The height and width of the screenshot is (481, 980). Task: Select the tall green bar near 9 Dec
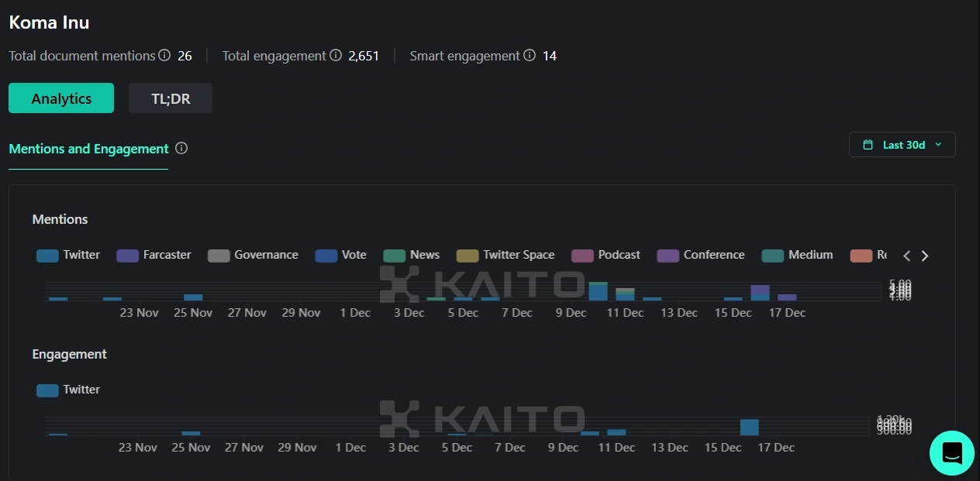598,292
